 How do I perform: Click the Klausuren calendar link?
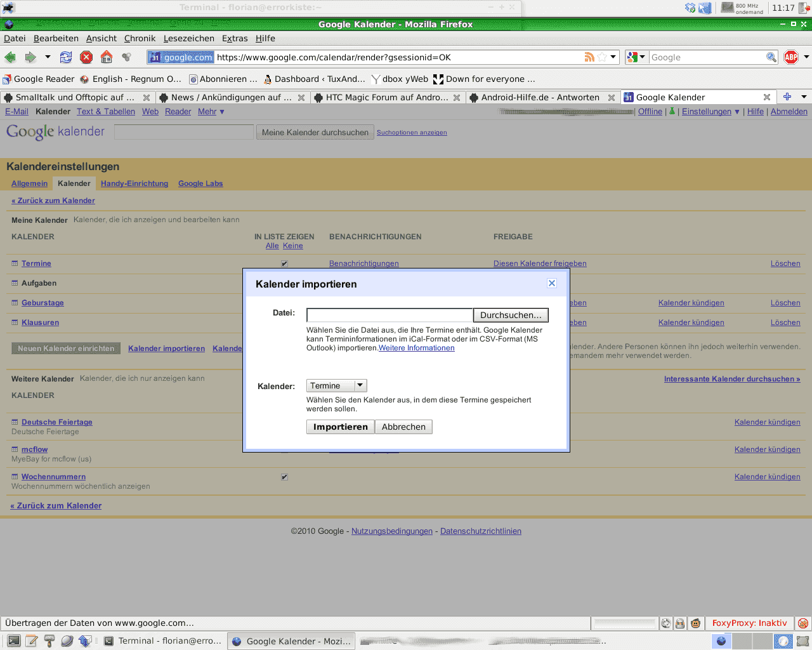tap(40, 322)
